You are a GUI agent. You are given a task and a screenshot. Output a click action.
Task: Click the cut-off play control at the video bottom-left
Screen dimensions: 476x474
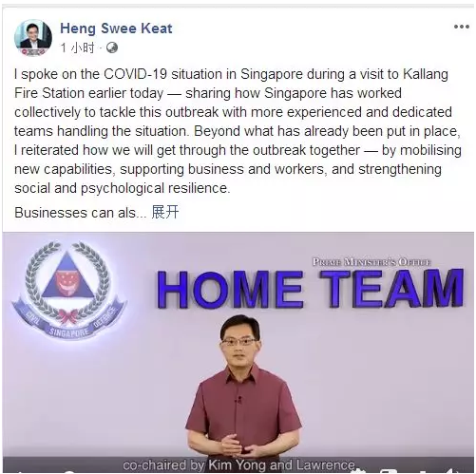coord(20,471)
